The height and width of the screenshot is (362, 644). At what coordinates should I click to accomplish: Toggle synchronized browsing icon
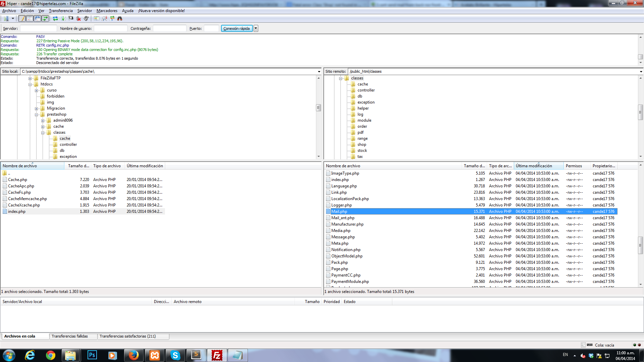(112, 18)
